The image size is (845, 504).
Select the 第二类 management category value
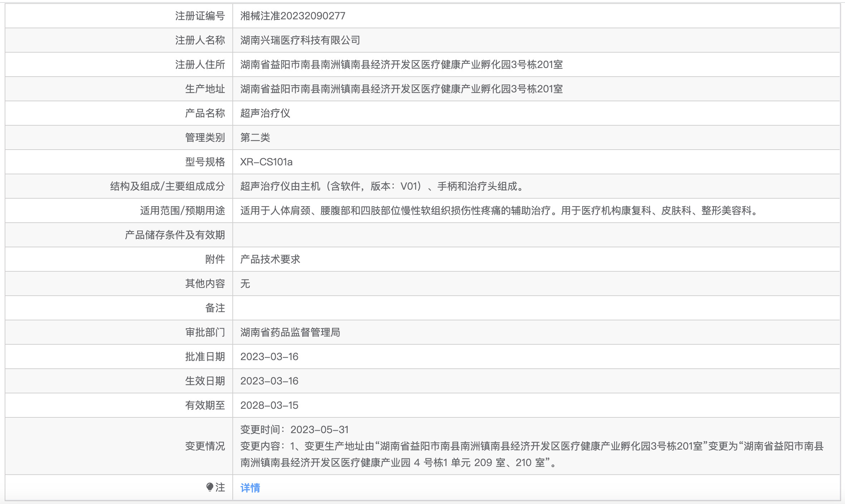[x=255, y=137]
